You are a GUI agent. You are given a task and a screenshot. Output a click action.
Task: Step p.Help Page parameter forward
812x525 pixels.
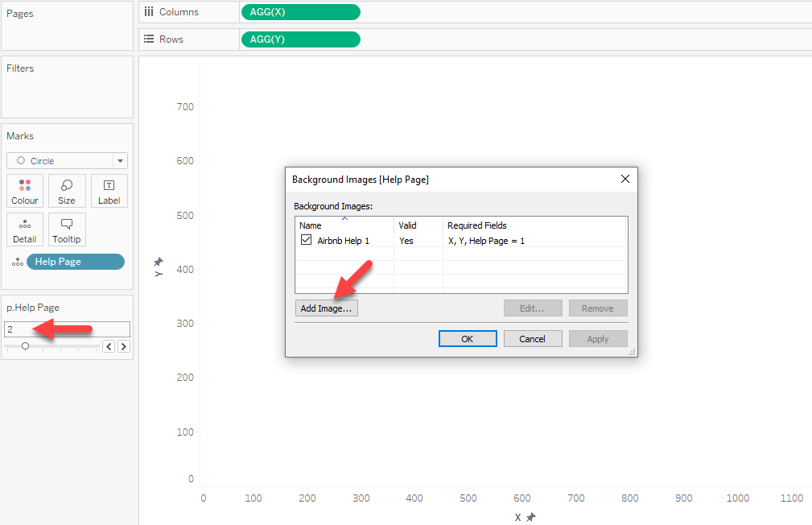124,346
